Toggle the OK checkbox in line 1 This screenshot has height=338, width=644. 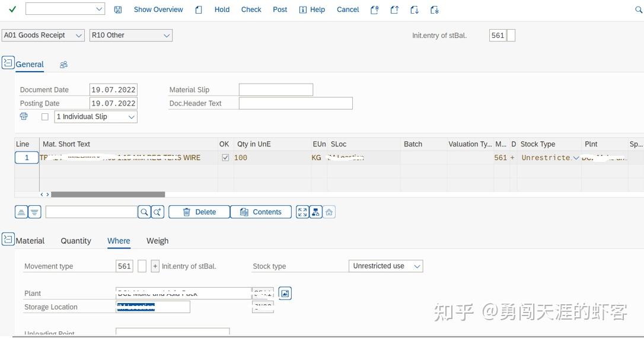tap(225, 157)
